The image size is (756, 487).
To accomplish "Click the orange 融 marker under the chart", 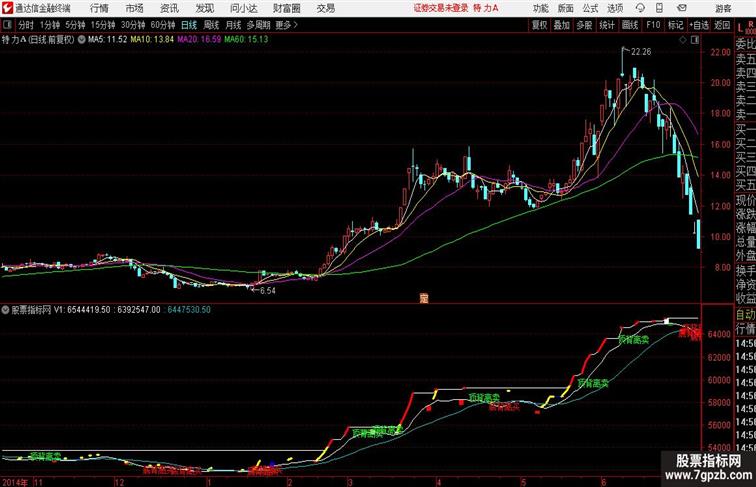I will (424, 298).
